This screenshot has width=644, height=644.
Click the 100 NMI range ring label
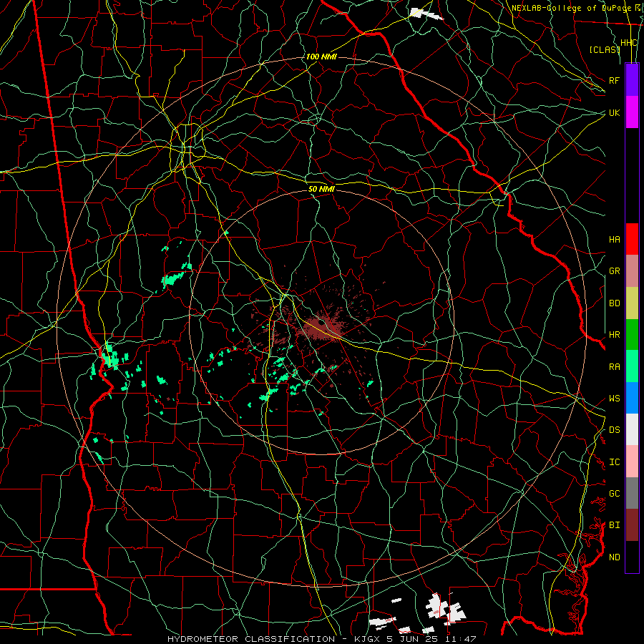click(321, 57)
